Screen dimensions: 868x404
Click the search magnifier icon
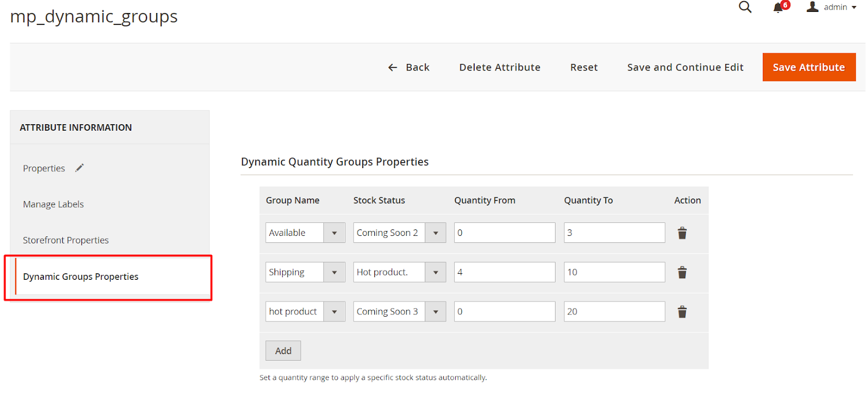point(745,7)
